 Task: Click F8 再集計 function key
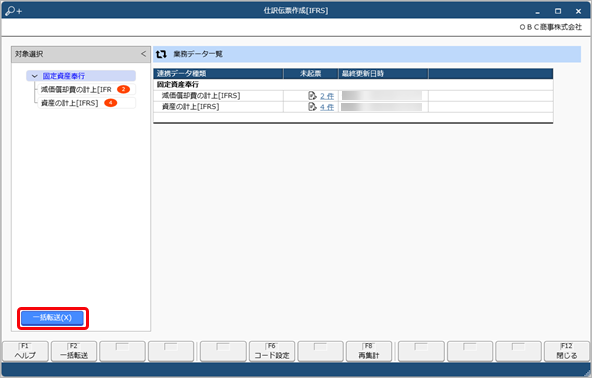point(369,351)
